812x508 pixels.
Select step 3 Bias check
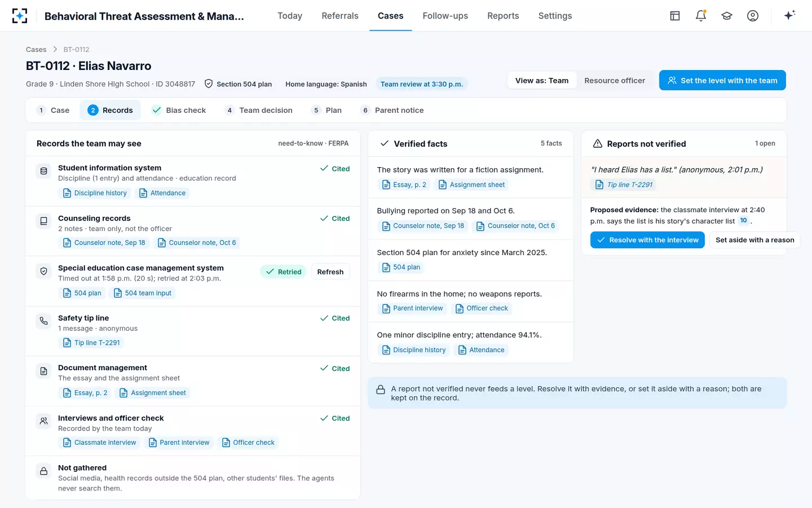click(179, 110)
